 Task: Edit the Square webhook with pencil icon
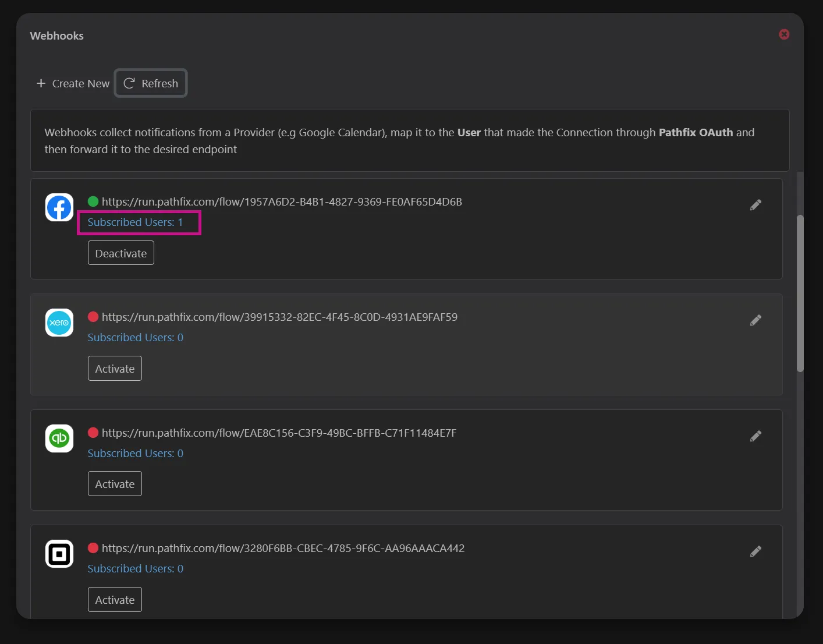point(755,551)
